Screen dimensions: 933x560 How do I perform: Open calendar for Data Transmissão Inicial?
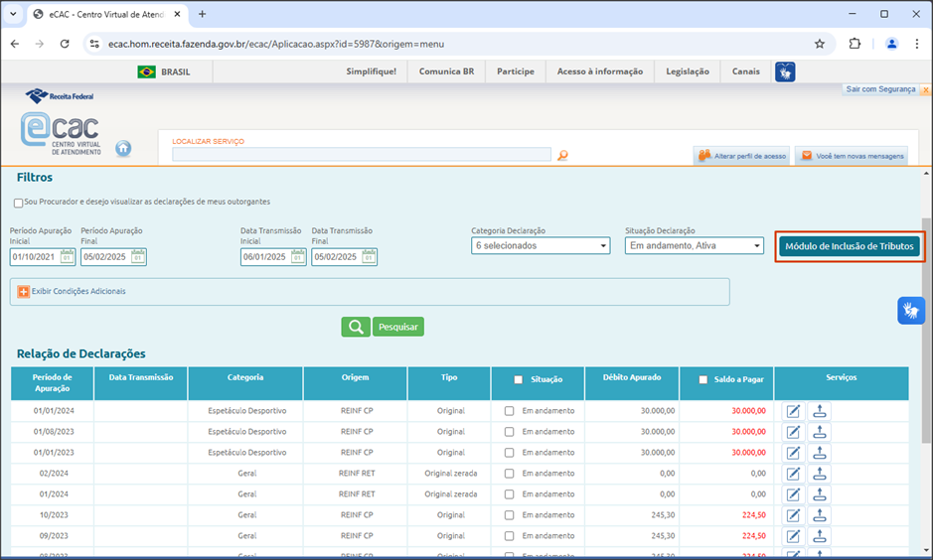[297, 257]
